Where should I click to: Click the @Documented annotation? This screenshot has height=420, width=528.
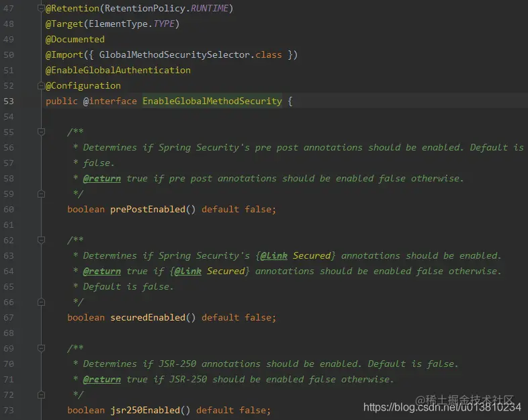tap(75, 40)
